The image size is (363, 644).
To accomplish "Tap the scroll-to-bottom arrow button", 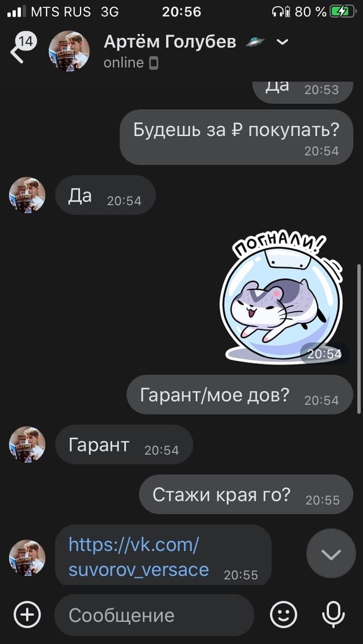I will [x=331, y=555].
